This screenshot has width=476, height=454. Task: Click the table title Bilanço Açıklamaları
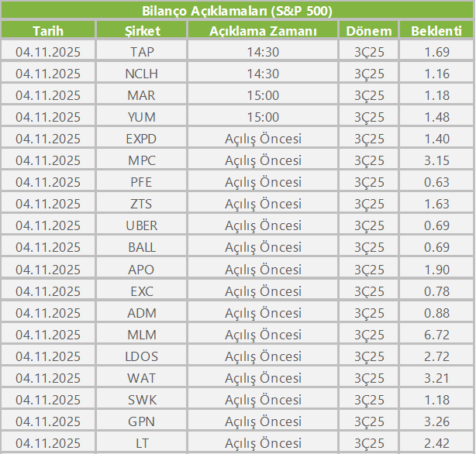click(x=237, y=11)
